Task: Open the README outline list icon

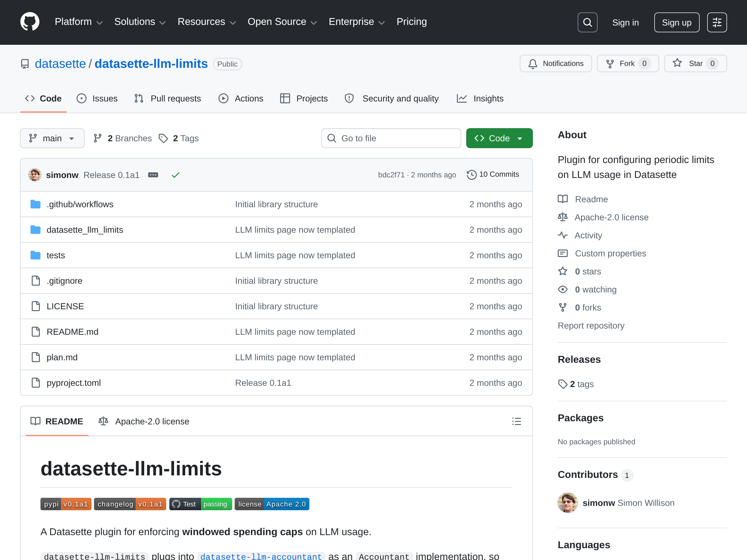Action: pyautogui.click(x=516, y=421)
